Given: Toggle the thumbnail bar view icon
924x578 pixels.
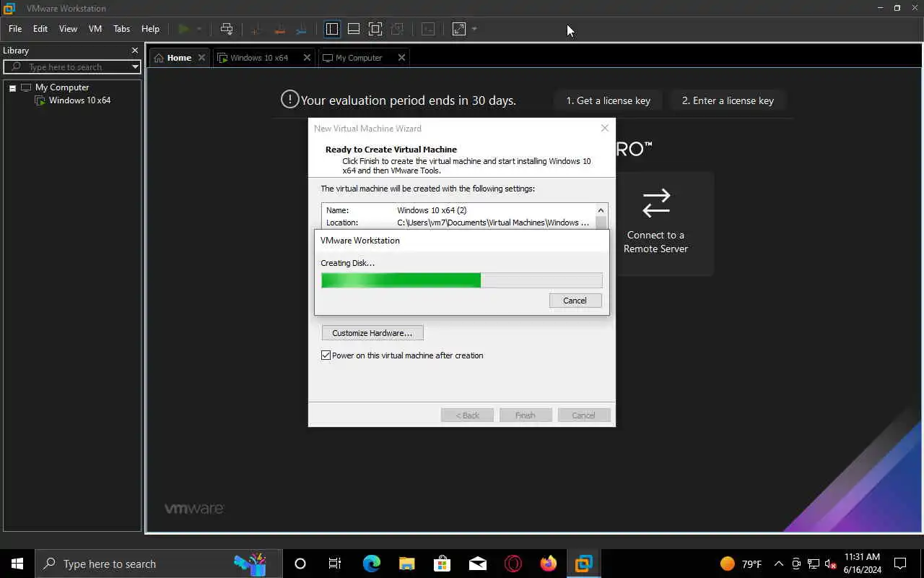Looking at the screenshot, I should [354, 29].
